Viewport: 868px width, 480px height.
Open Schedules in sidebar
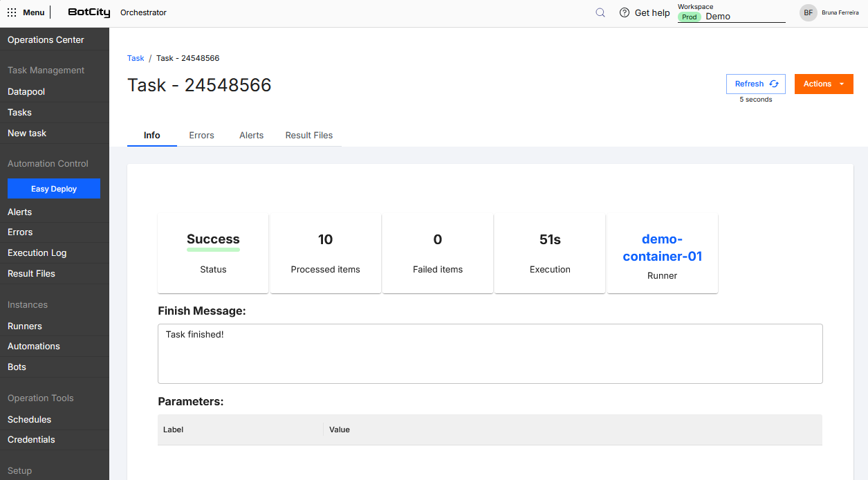click(x=55, y=420)
